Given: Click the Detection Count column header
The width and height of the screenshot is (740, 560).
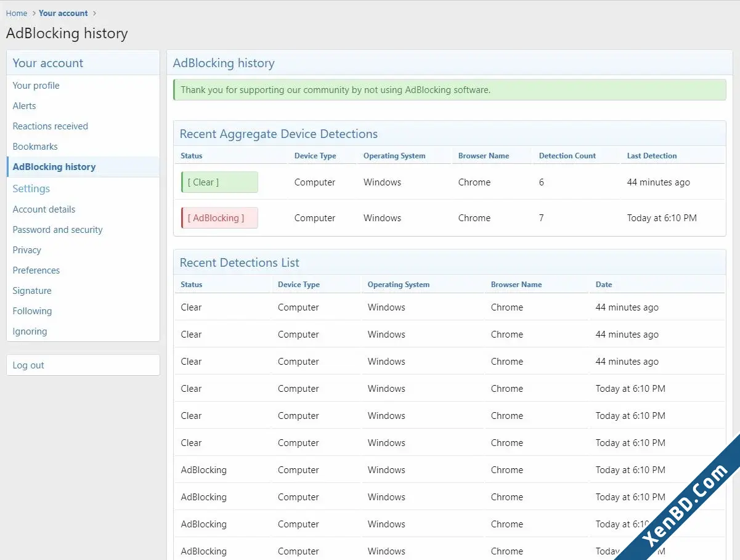Looking at the screenshot, I should pyautogui.click(x=567, y=156).
